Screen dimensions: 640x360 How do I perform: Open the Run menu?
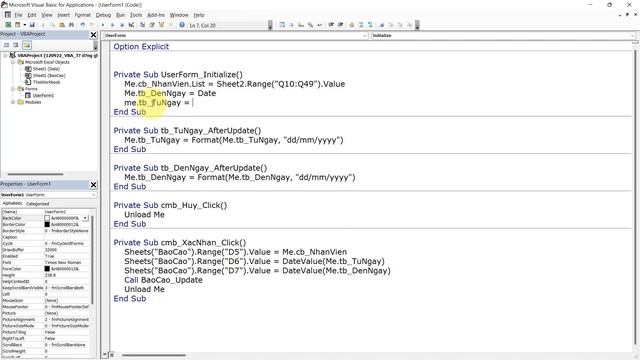point(120,15)
